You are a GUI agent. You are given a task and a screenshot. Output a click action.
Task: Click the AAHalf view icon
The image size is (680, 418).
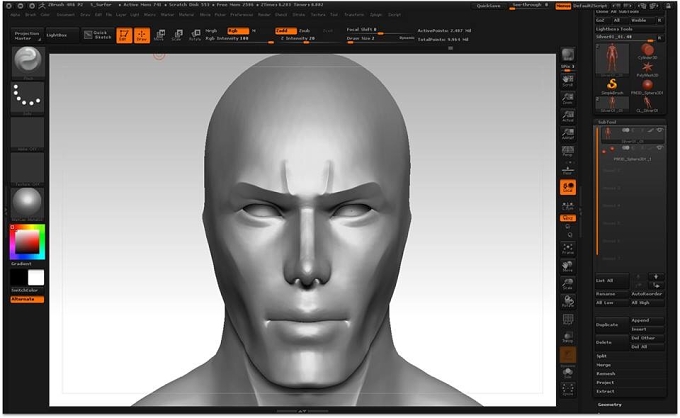[x=568, y=134]
